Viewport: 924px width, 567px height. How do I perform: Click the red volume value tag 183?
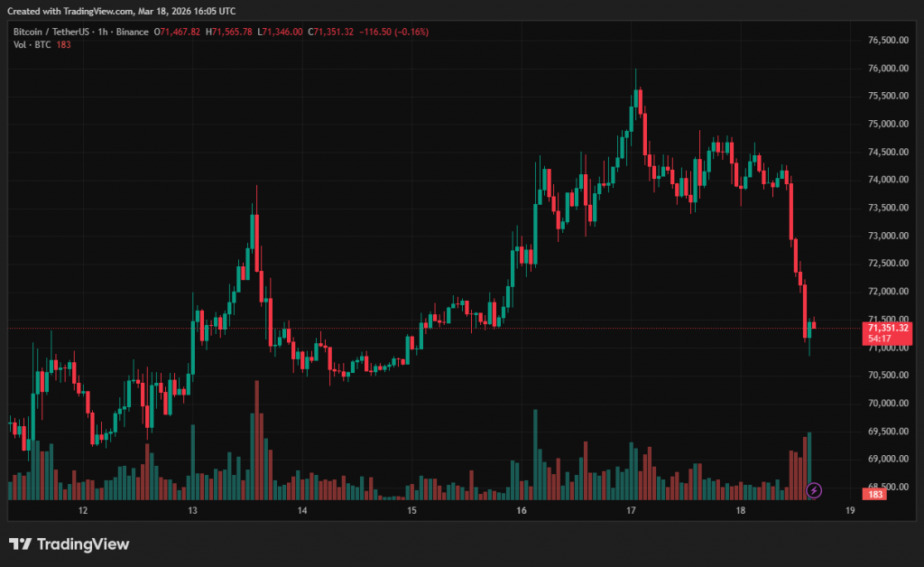click(x=874, y=495)
